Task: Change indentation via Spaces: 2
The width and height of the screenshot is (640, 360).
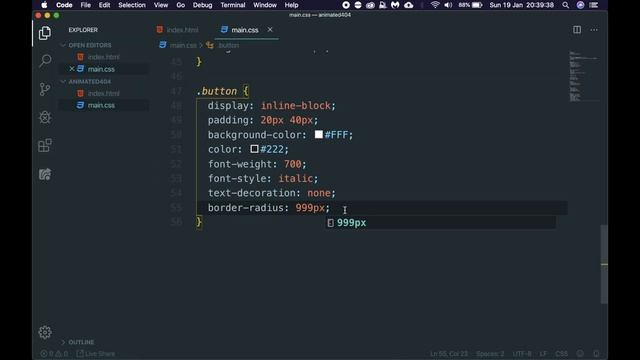Action: 490,353
